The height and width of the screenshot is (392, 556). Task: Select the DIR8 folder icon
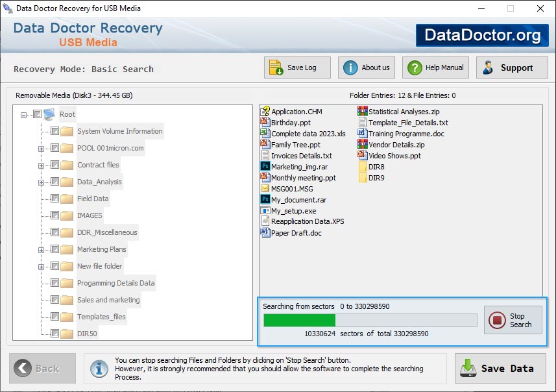[x=363, y=166]
